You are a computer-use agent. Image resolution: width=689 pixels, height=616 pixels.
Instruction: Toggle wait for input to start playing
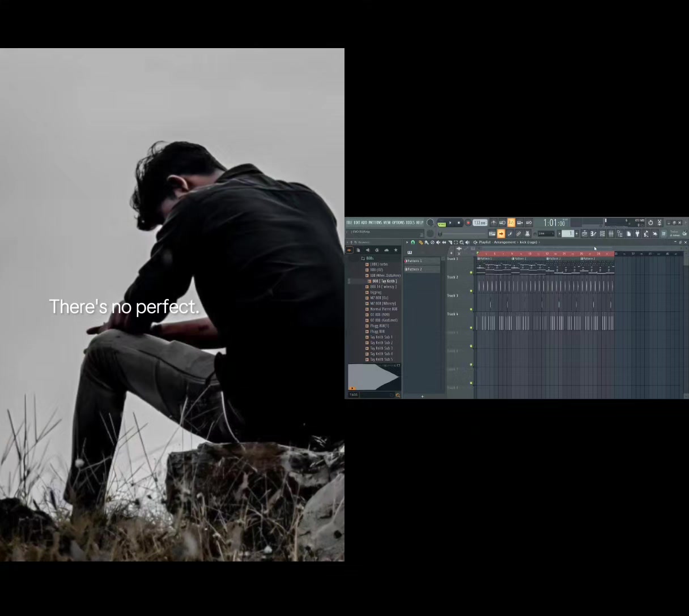pos(502,223)
